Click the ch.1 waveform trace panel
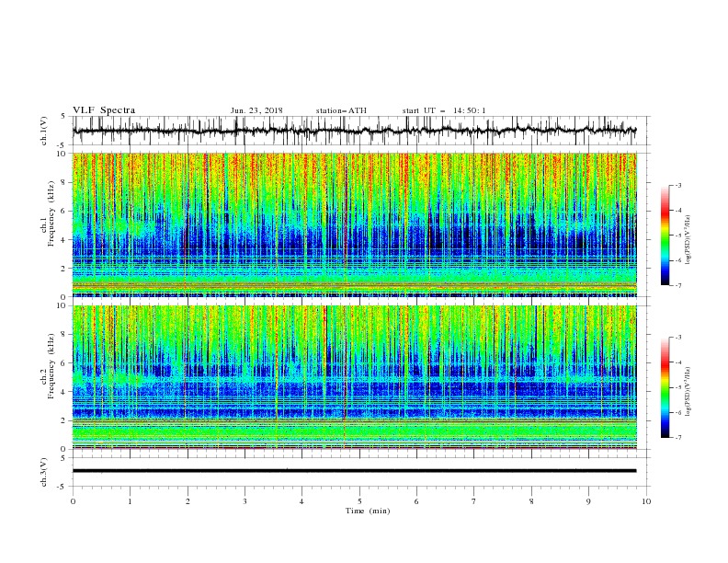This screenshot has height=563, width=728. (361, 131)
